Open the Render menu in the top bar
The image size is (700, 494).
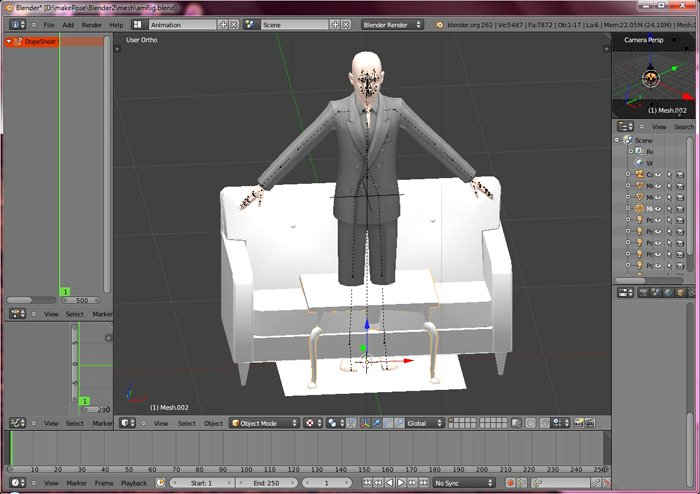click(91, 24)
